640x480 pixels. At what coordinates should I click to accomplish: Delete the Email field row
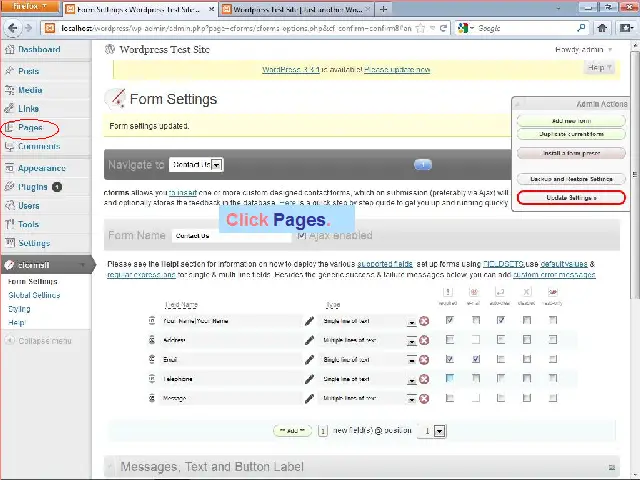pos(424,360)
